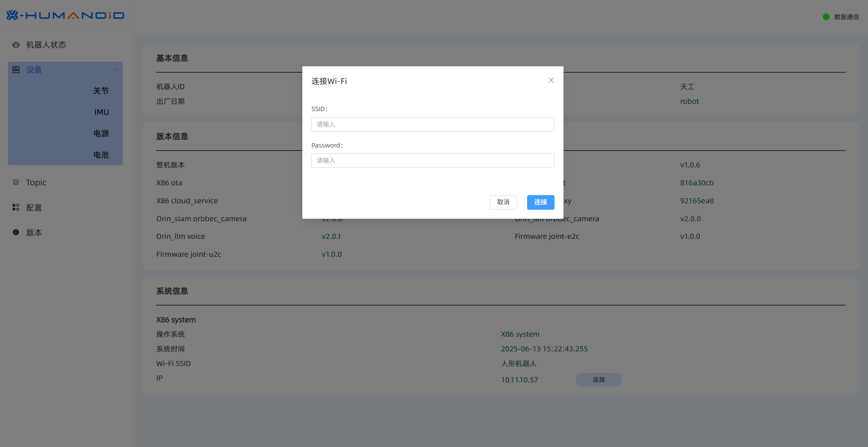Click the Topic chart icon
The image size is (868, 447).
(16, 182)
